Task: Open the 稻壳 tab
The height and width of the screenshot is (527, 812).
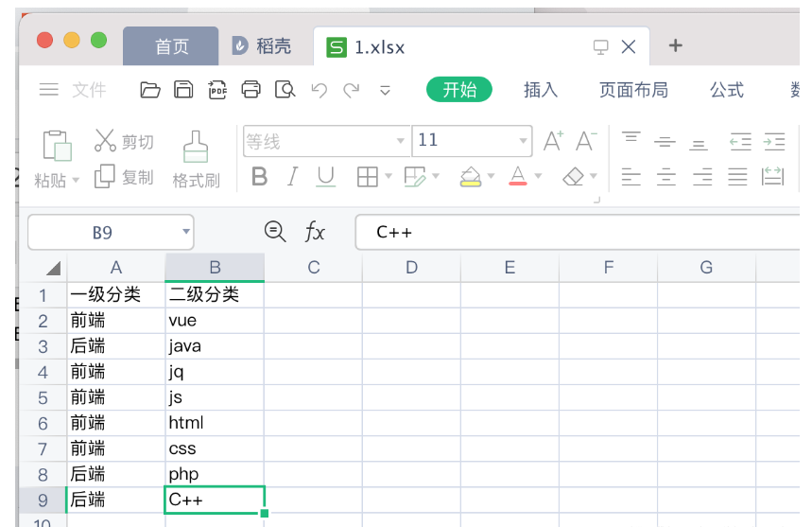Action: click(x=262, y=46)
